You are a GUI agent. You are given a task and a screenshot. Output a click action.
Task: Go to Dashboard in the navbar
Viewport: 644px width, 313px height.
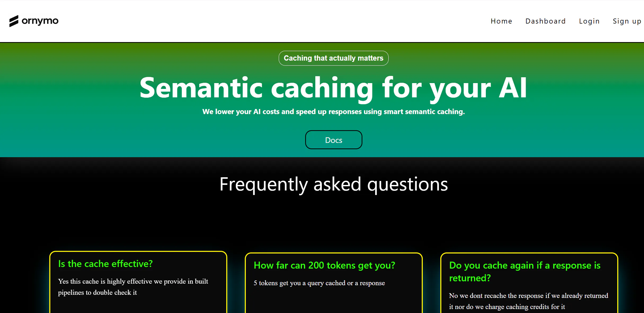[x=545, y=21]
